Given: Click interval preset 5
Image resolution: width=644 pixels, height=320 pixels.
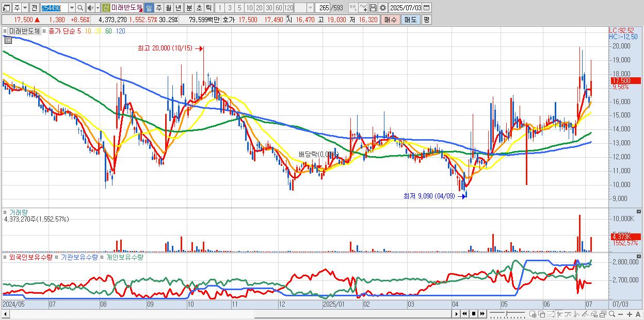Looking at the screenshot, I should coord(239,8).
